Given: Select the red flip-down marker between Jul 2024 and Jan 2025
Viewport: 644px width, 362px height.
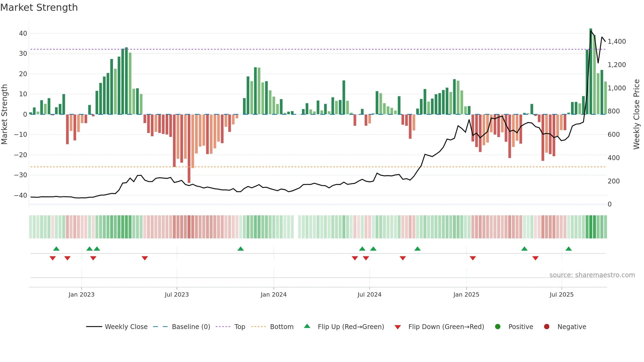Looking at the screenshot, I should [403, 258].
